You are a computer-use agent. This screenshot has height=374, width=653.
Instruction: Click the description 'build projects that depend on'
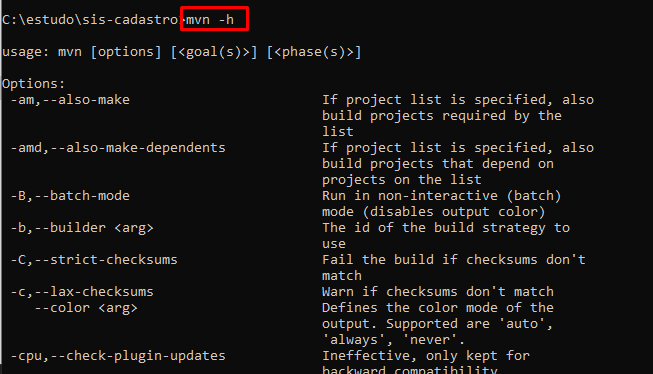click(438, 164)
